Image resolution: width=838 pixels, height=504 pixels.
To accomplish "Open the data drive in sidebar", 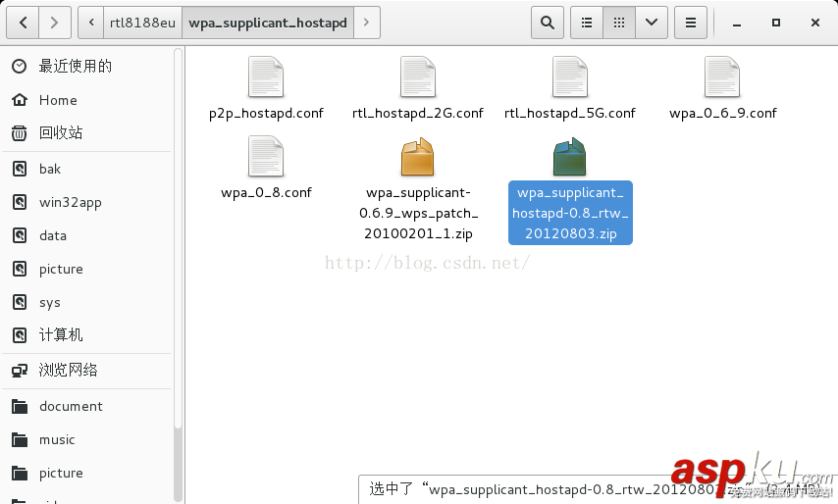I will [x=87, y=235].
